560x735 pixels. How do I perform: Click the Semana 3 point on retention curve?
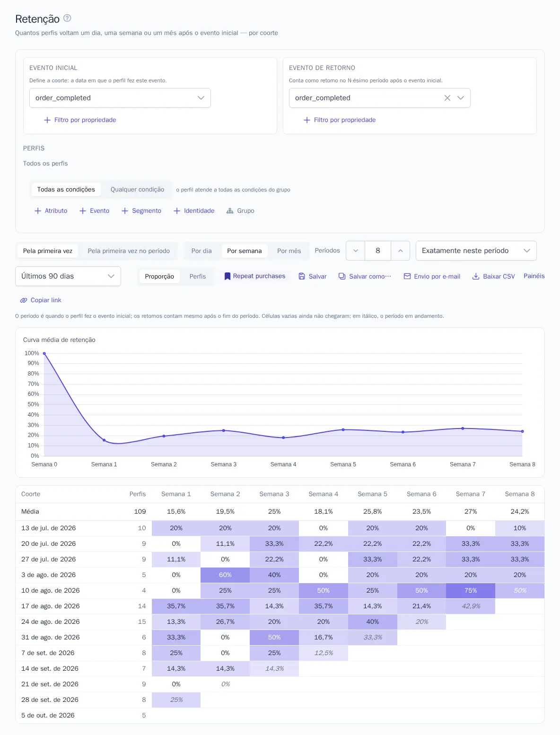[224, 430]
